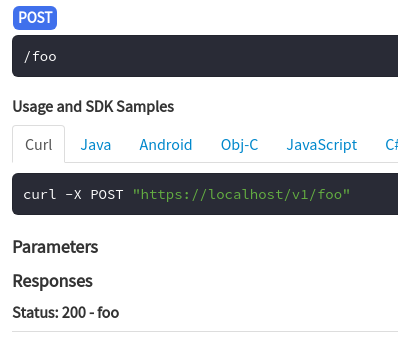Click the Responses section heading
The width and height of the screenshot is (398, 361).
[53, 281]
